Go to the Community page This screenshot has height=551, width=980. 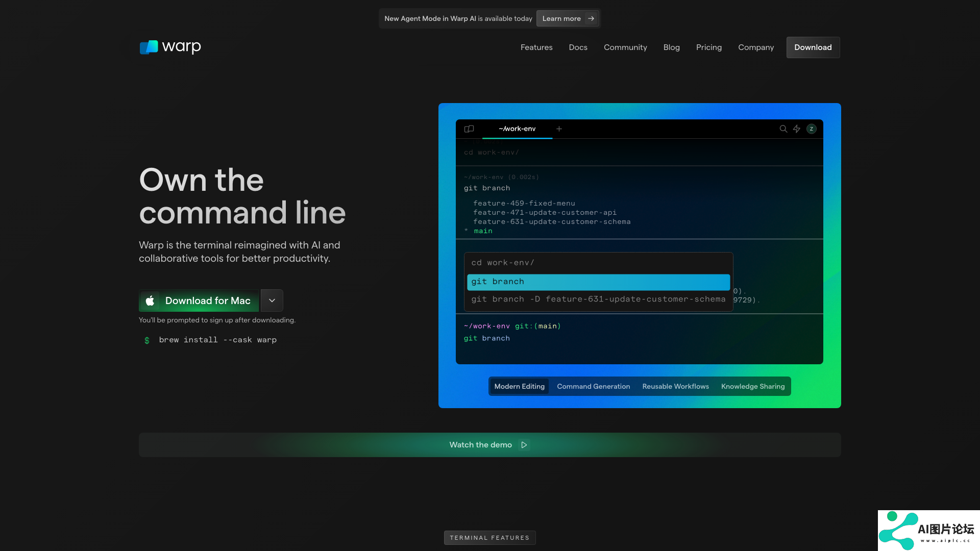(625, 47)
